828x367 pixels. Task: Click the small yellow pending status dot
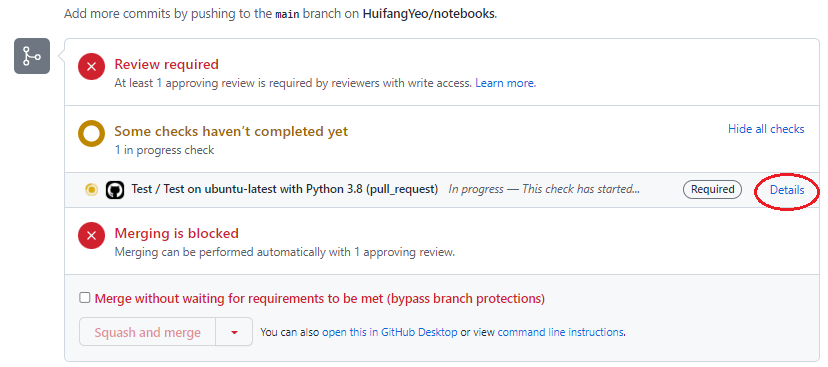click(91, 190)
